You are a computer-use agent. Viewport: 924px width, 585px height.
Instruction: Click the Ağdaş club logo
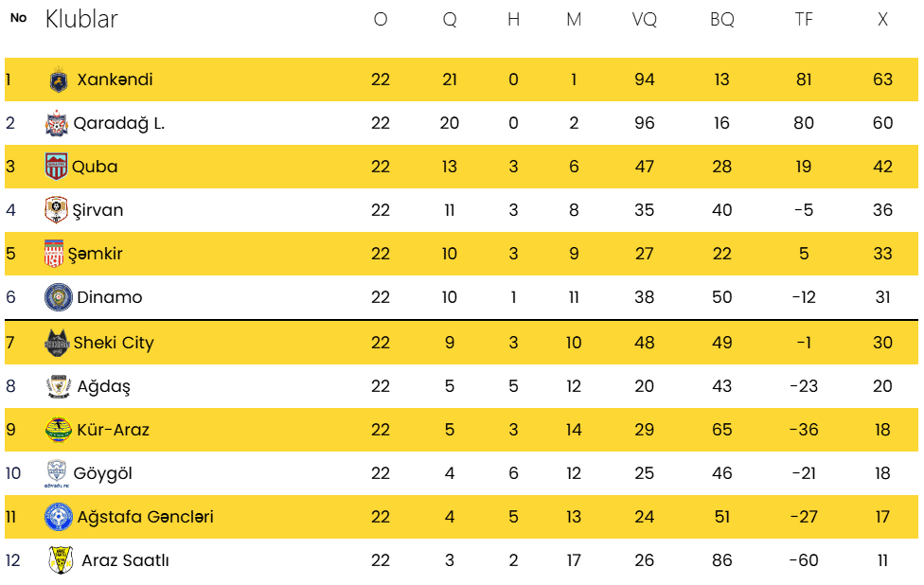pyautogui.click(x=59, y=386)
